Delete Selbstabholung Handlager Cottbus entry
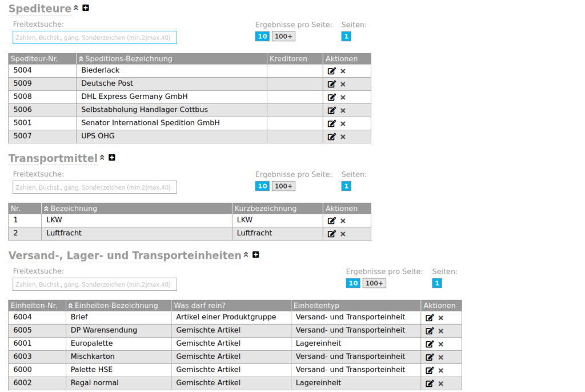Screen dimensions: 585x392 [x=343, y=110]
